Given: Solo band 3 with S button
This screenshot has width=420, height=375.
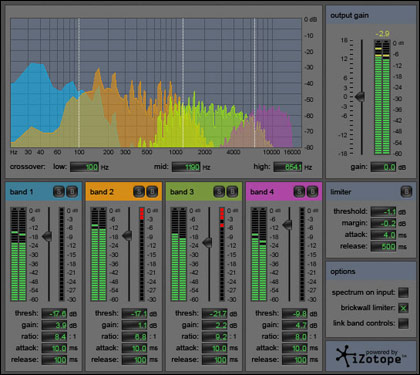Looking at the screenshot, I should [219, 192].
